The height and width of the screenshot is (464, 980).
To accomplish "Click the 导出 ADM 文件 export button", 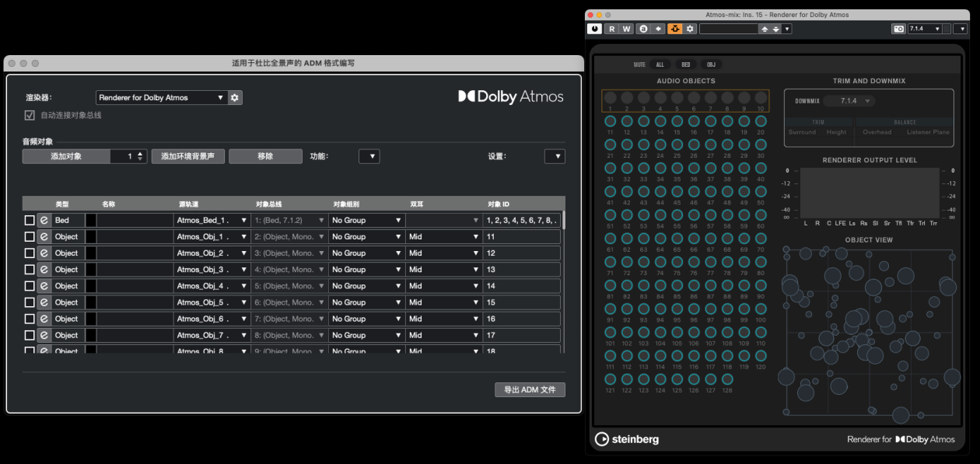I will coord(530,389).
